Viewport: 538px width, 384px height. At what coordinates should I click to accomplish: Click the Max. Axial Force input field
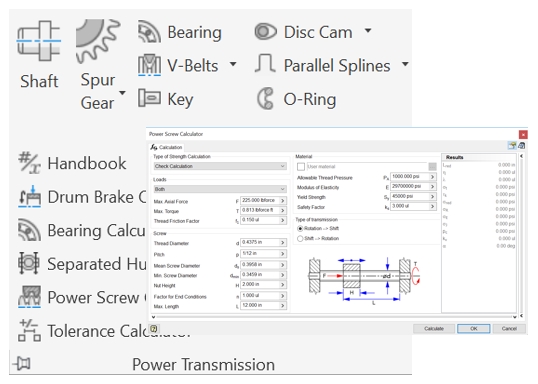click(259, 200)
